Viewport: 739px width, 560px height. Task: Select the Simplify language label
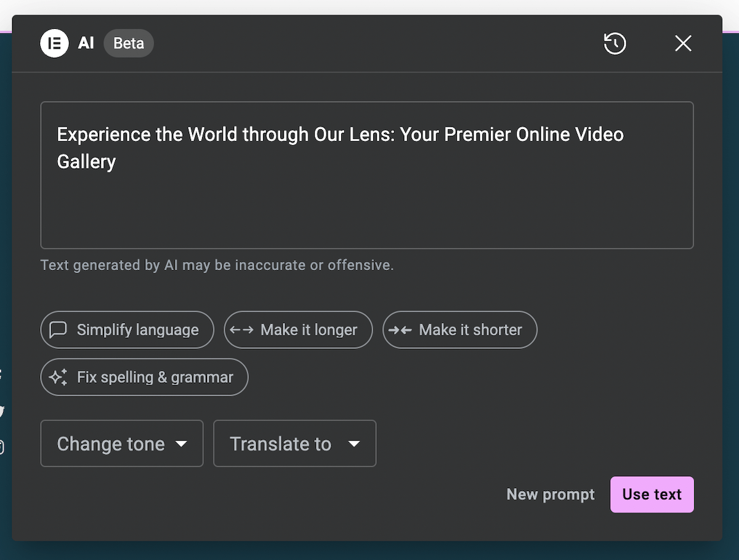pyautogui.click(x=137, y=330)
